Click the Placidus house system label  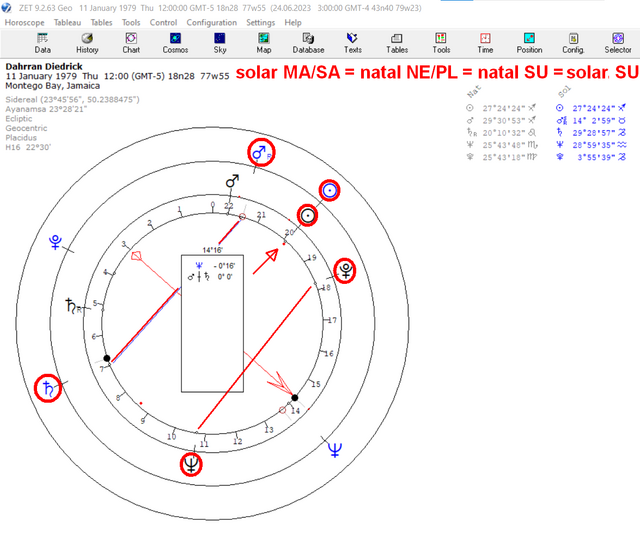pyautogui.click(x=21, y=138)
